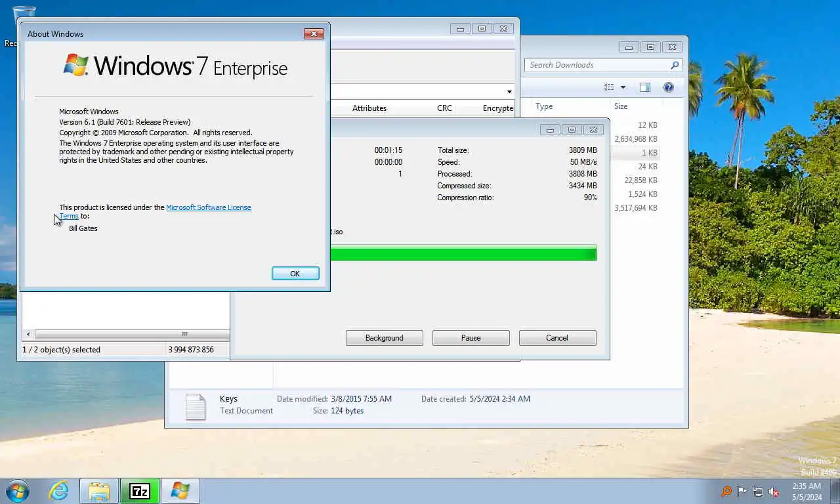
Task: Send extraction to Background
Action: coord(384,338)
